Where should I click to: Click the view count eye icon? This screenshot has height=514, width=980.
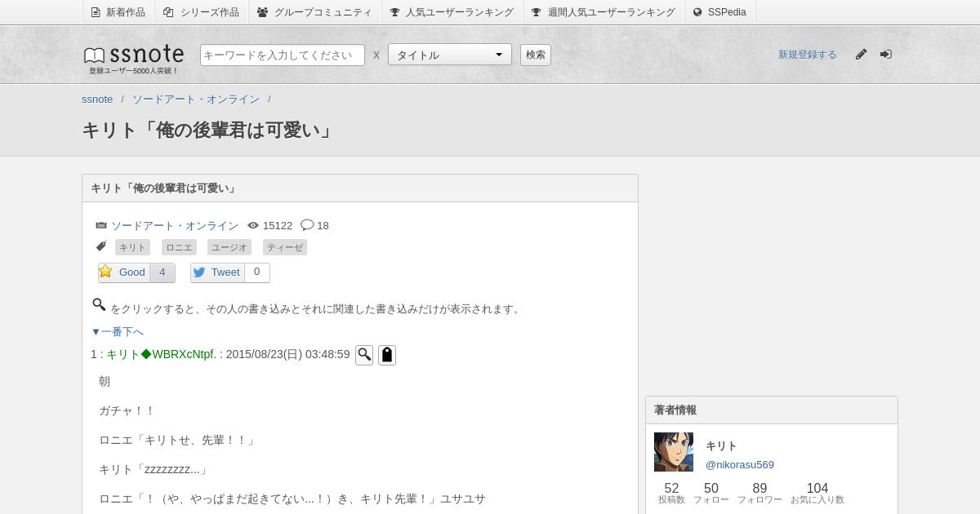(253, 226)
